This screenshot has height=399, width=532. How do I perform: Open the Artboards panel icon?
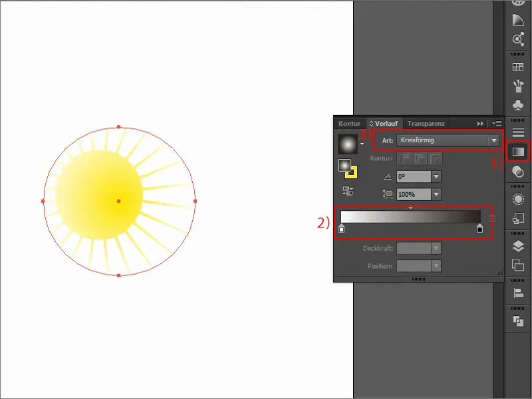518,265
